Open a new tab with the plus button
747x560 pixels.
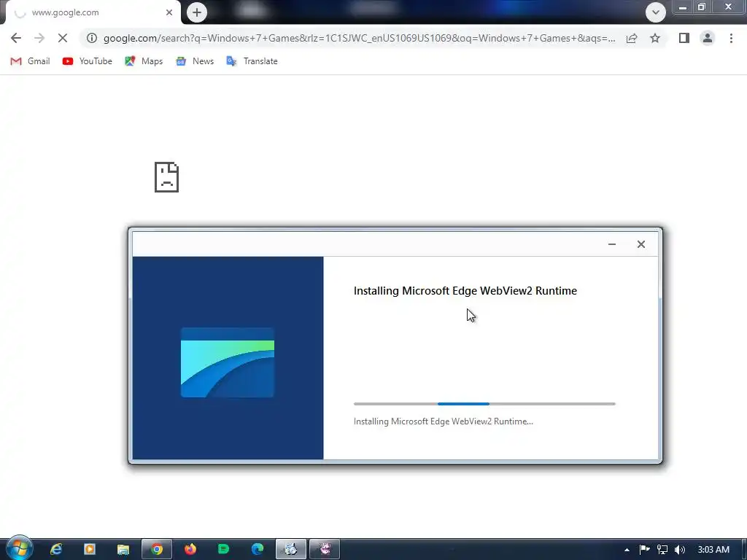[x=197, y=12]
